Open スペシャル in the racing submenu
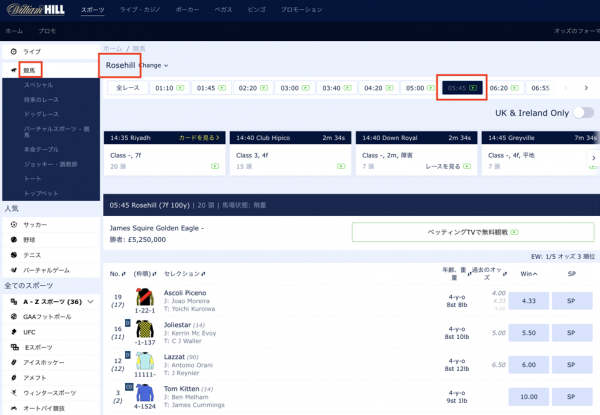Viewport: 600px width, 415px height. [x=39, y=85]
